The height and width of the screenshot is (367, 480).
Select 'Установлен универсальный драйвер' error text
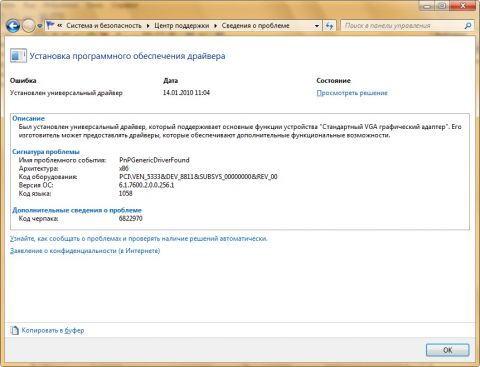(66, 93)
